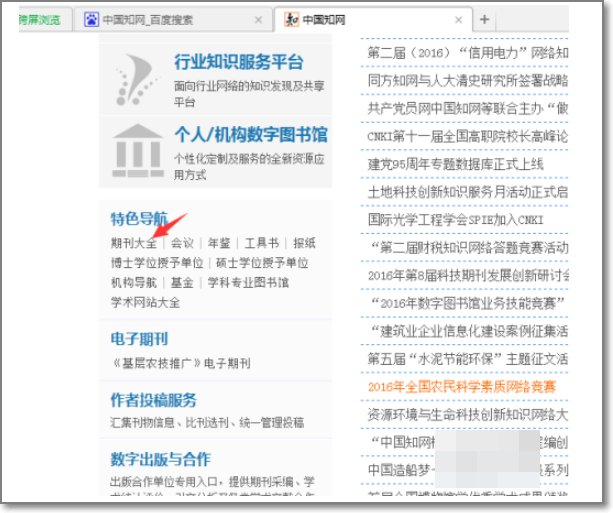Click the Baidu paw favicon on tab
613x513 pixels.
click(91, 20)
